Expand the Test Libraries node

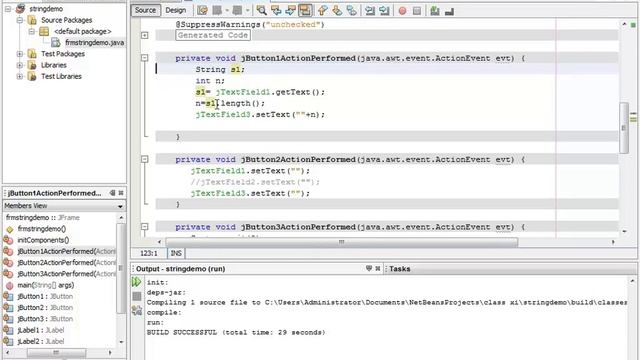pos(20,76)
